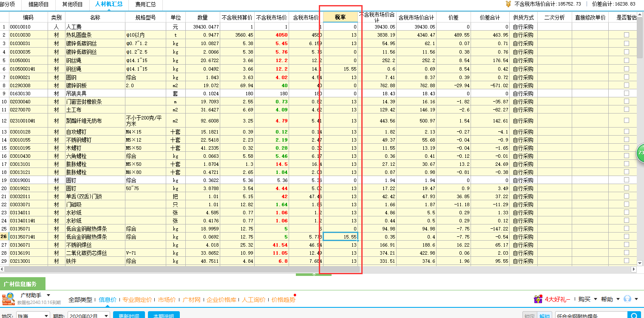Screen dimensions: 644x318
Task: Switch to the 其他项目 tab
Action: pyautogui.click(x=72, y=5)
